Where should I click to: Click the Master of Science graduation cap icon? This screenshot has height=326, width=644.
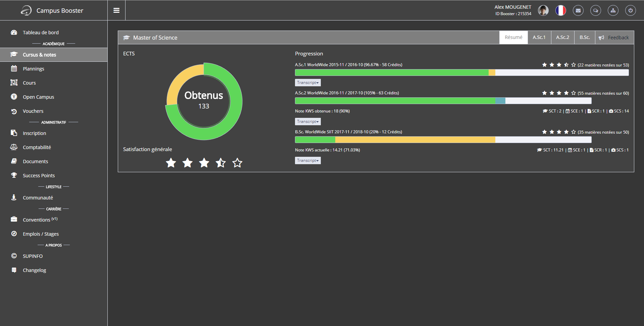tap(127, 38)
